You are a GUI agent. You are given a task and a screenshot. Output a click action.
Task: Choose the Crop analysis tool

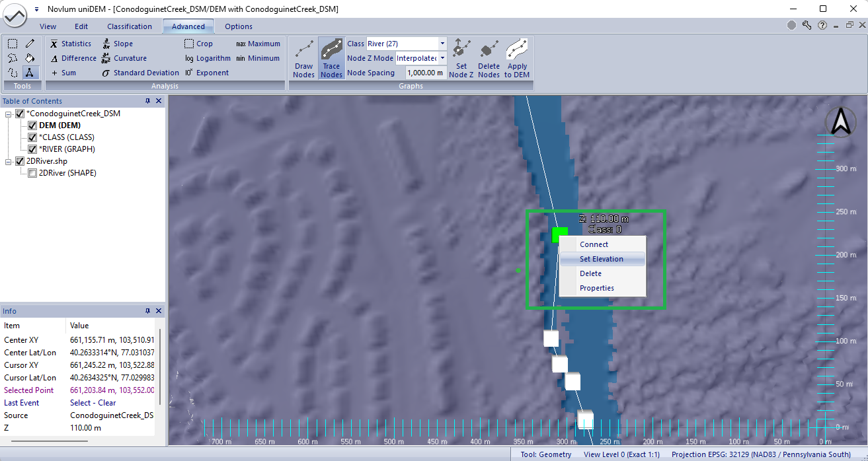199,44
